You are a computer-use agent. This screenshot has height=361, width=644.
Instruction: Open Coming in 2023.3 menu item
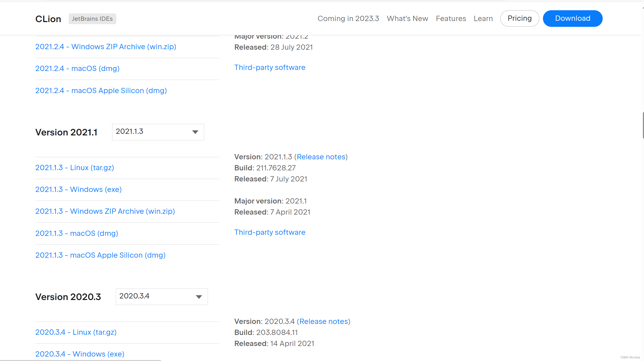pyautogui.click(x=348, y=18)
